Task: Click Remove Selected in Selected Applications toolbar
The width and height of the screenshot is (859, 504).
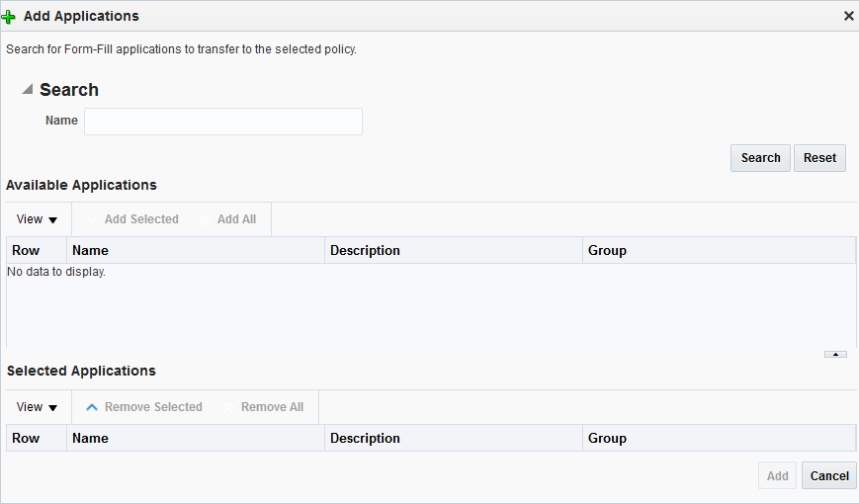Action: pos(144,407)
